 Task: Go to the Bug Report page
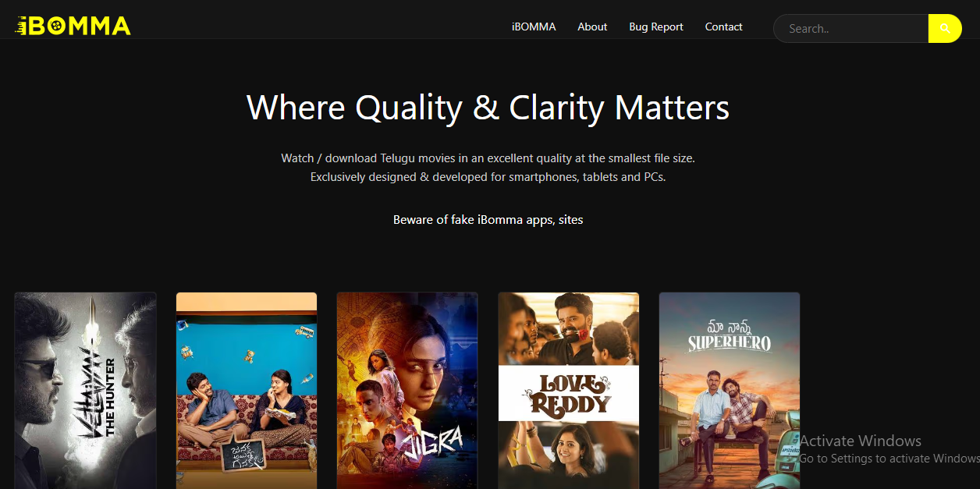[656, 27]
